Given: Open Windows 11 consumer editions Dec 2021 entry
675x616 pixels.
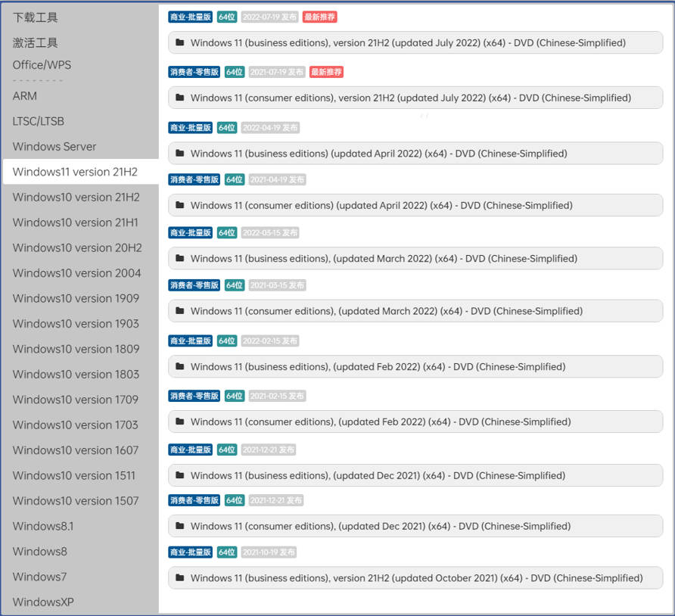Looking at the screenshot, I should click(415, 526).
